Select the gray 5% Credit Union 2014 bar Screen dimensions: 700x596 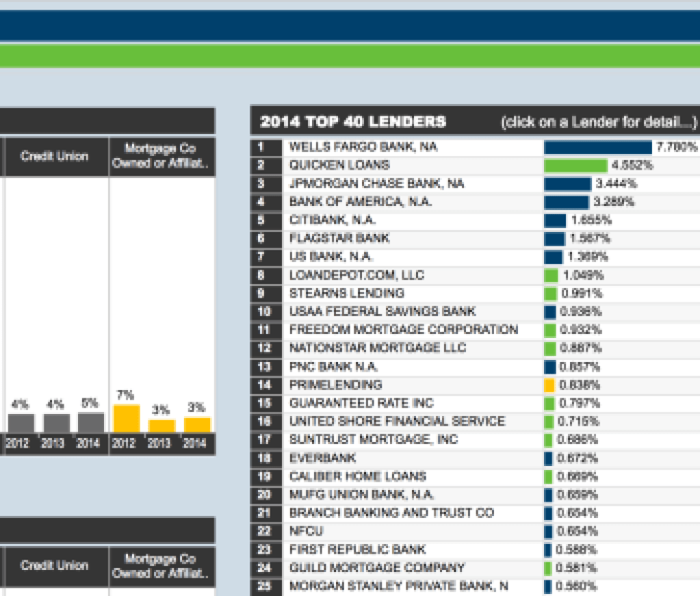[90, 422]
